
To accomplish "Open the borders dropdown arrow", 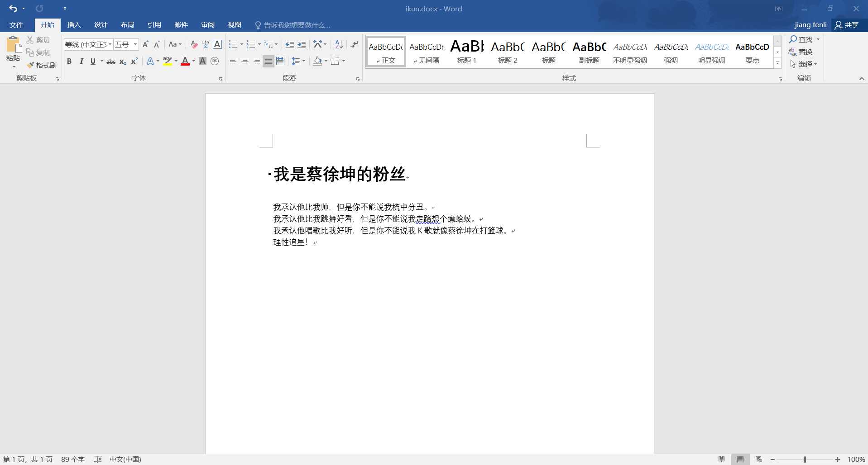I will coord(344,61).
